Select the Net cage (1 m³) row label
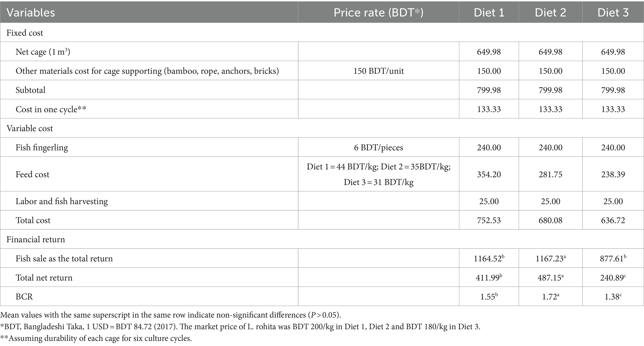This screenshot has width=644, height=346. click(x=43, y=52)
